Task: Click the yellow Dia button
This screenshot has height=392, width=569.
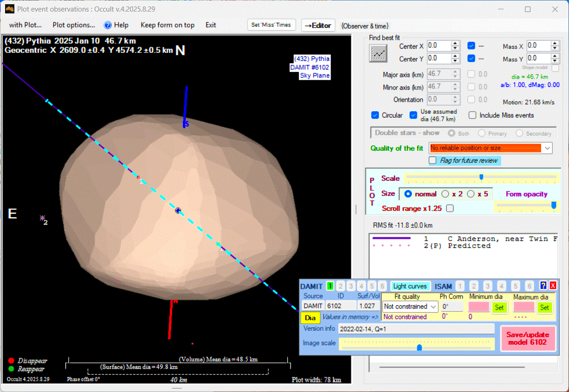Action: [310, 317]
